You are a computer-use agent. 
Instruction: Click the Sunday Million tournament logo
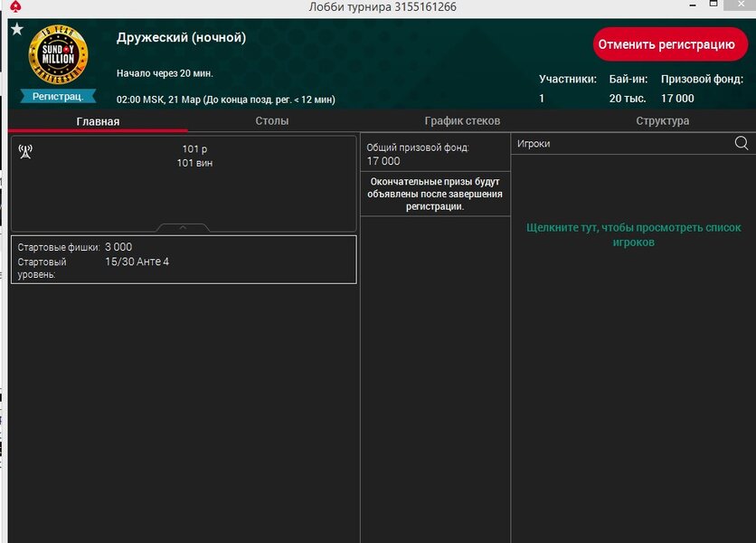(x=58, y=54)
